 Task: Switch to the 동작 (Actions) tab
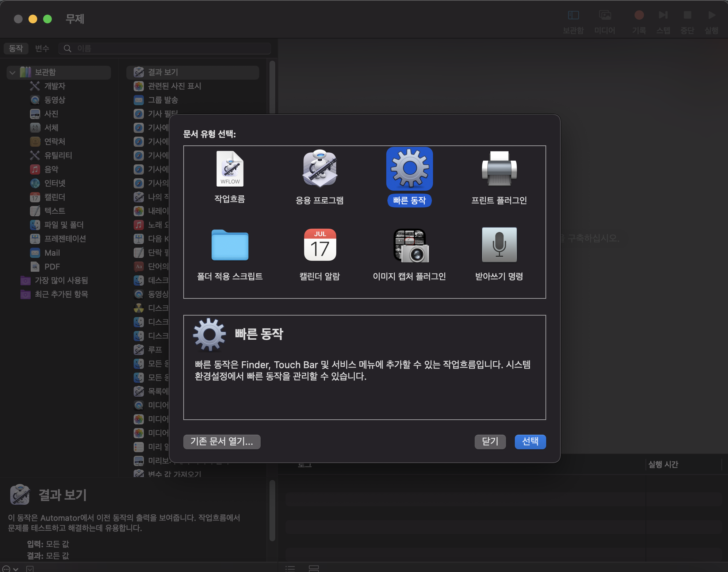16,48
